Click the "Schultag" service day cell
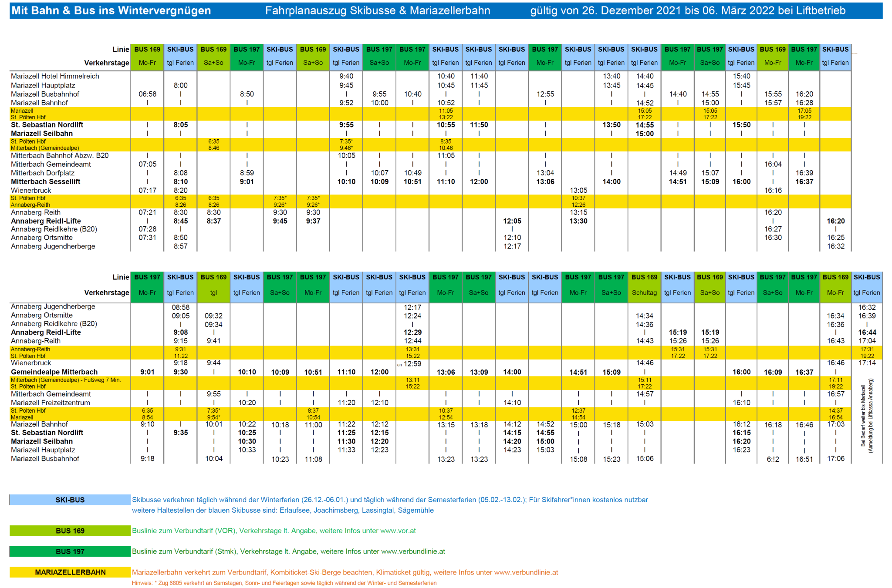The width and height of the screenshot is (892, 588). point(644,292)
